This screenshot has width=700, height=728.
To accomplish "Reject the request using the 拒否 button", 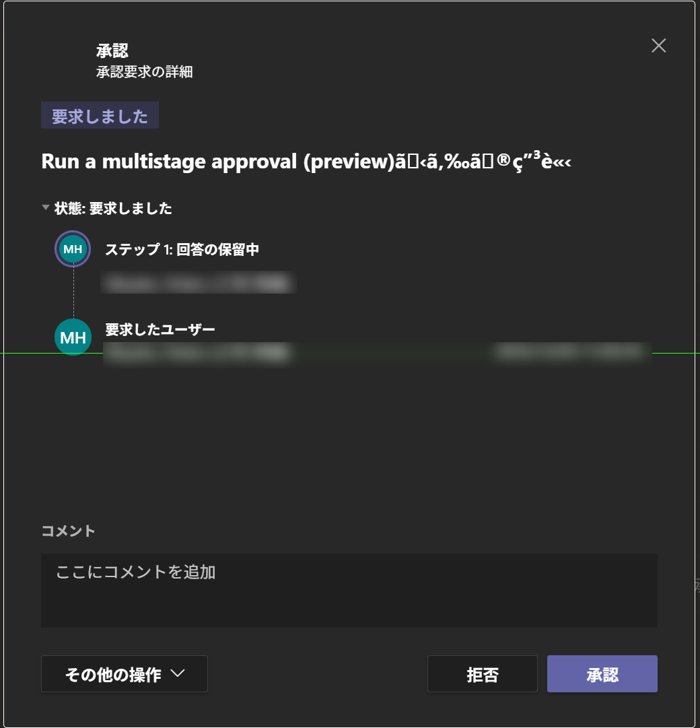I will [482, 673].
